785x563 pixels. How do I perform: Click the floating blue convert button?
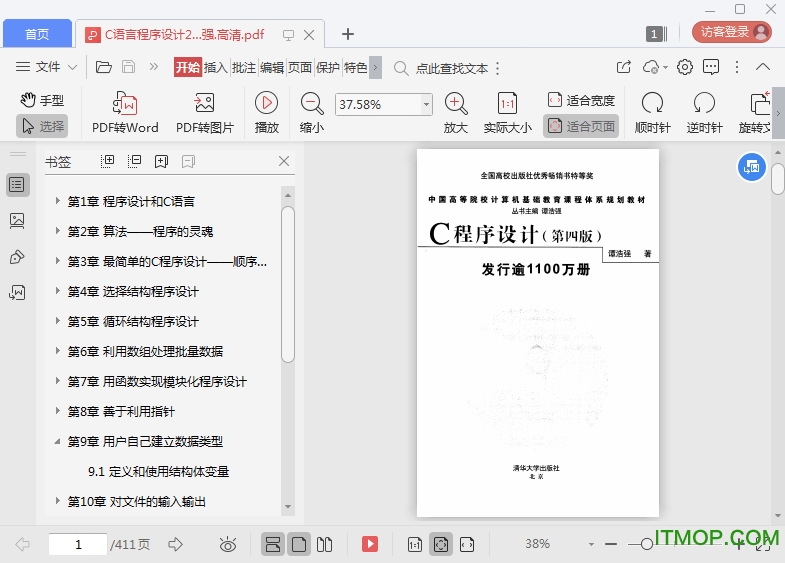(751, 167)
